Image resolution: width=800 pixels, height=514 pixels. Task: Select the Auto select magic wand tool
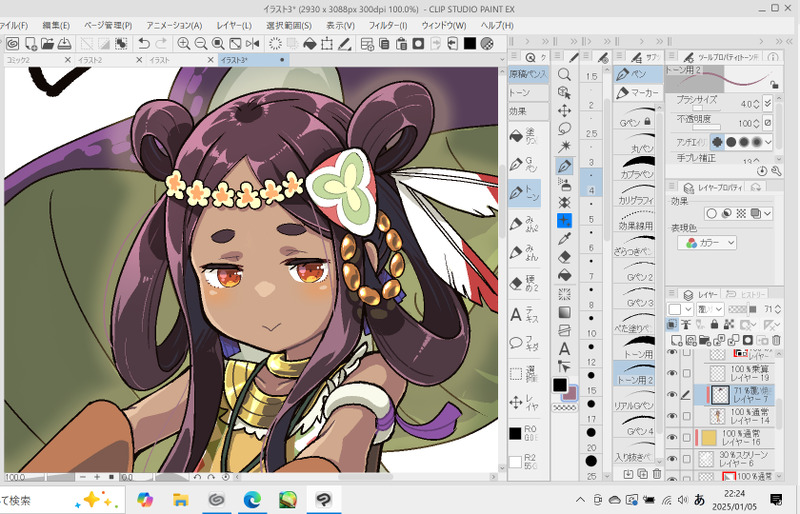point(564,147)
